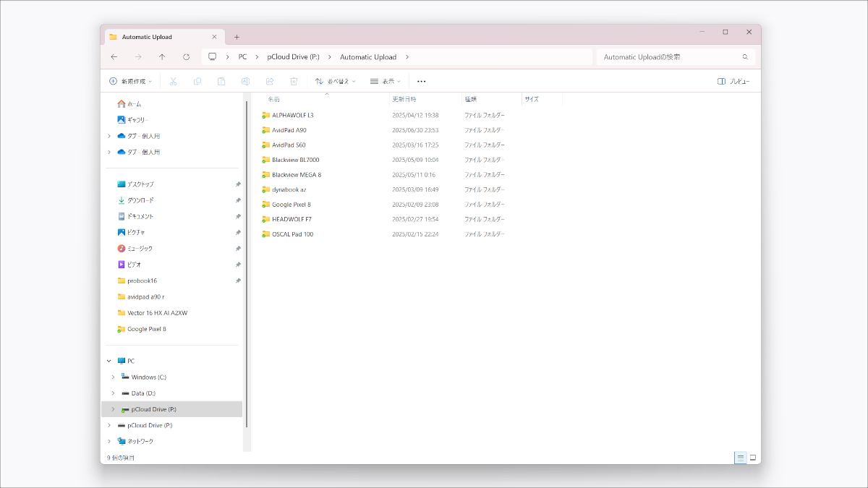Open the See more options menu

422,82
